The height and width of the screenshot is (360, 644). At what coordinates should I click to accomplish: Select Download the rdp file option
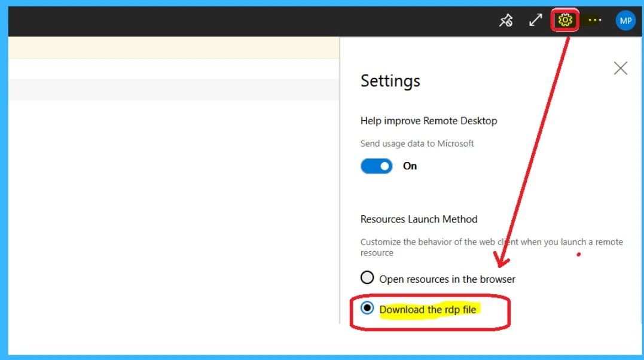(x=367, y=310)
